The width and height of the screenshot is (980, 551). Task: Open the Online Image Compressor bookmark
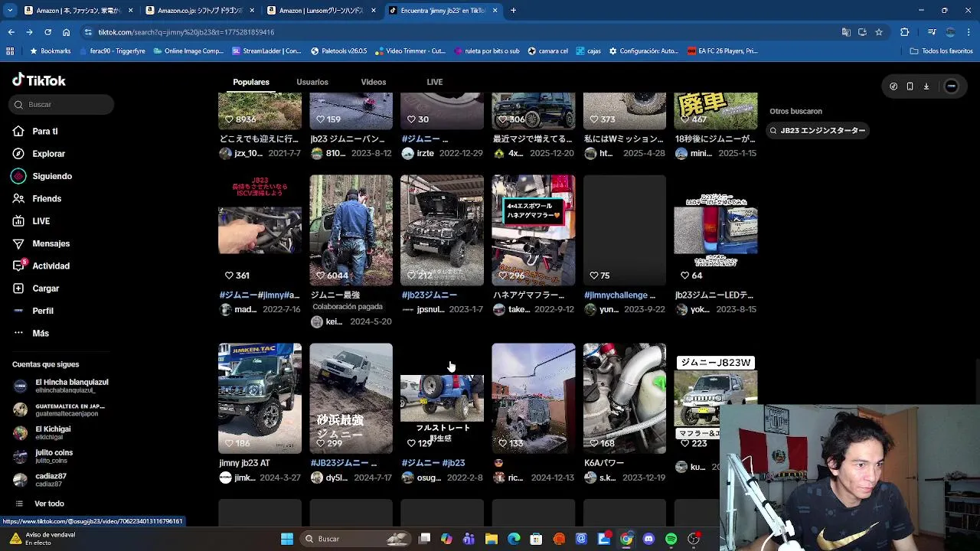click(188, 51)
